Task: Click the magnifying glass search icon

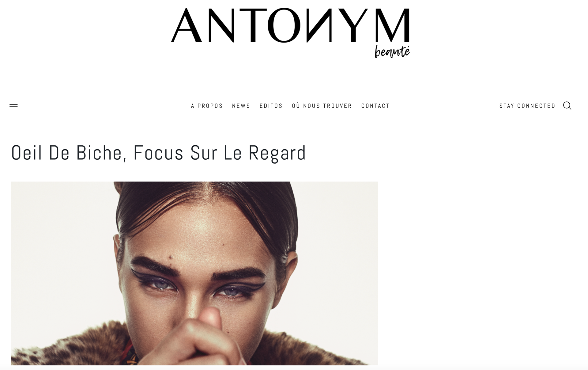Action: tap(567, 106)
